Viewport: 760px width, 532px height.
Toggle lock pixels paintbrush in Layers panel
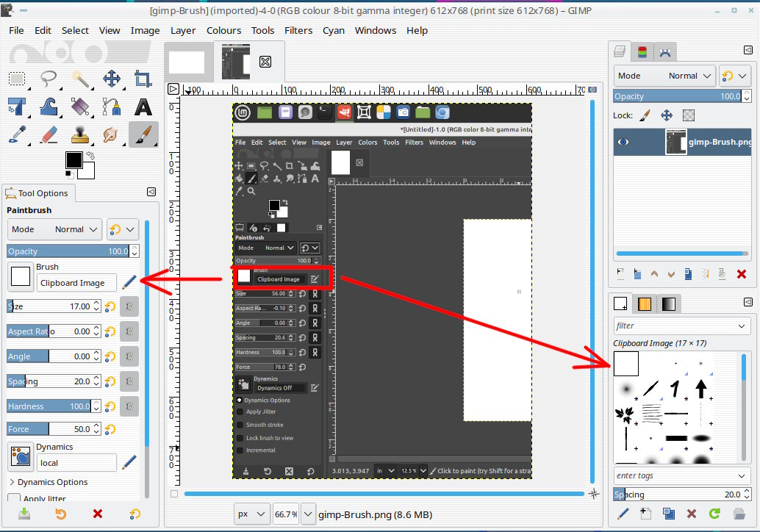pos(645,115)
